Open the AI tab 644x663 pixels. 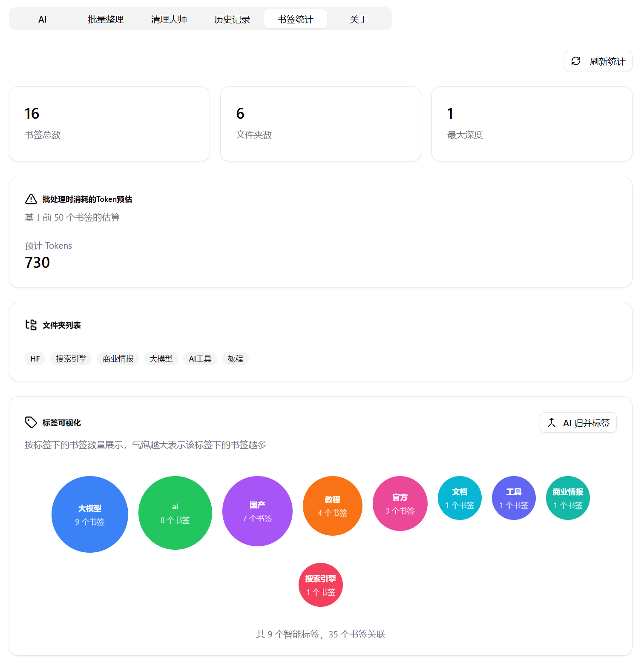[x=43, y=19]
